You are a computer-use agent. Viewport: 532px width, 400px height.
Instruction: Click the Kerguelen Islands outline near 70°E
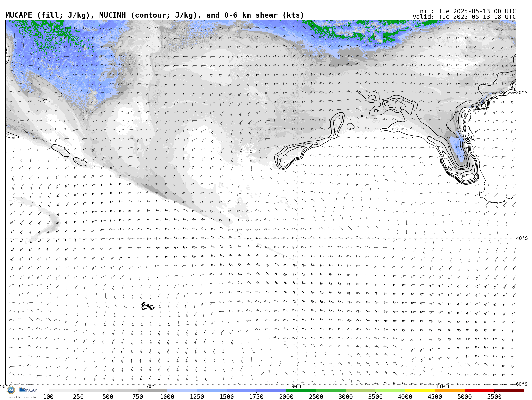click(x=148, y=306)
